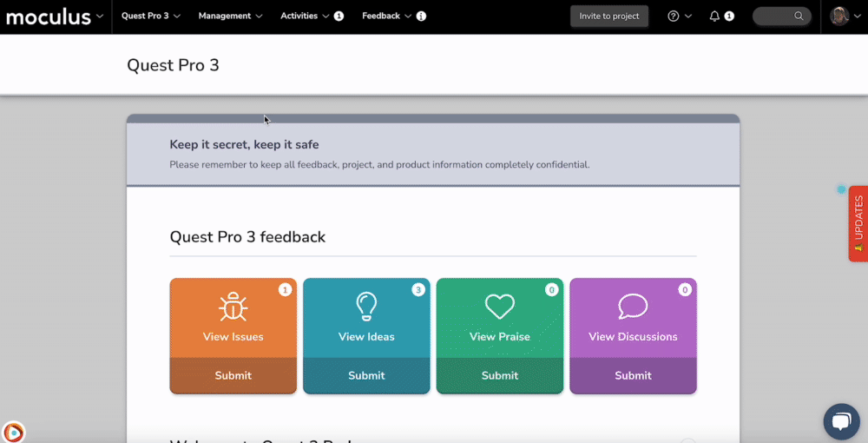868x443 pixels.
Task: Open the Quest Pro 3 project menu
Action: click(150, 16)
